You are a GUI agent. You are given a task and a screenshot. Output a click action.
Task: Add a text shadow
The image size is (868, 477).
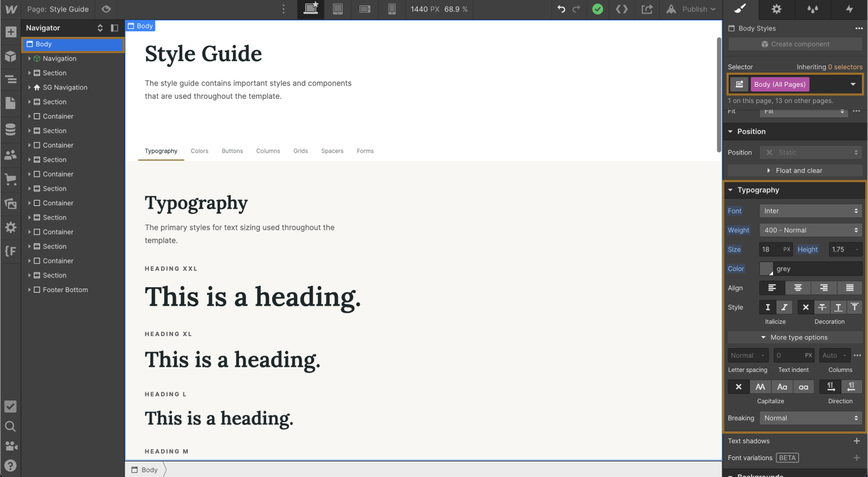pyautogui.click(x=857, y=441)
